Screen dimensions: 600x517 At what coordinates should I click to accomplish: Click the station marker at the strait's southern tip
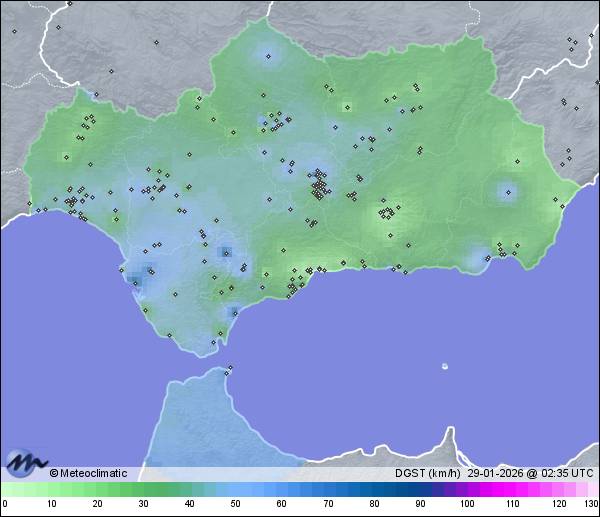[x=229, y=369]
